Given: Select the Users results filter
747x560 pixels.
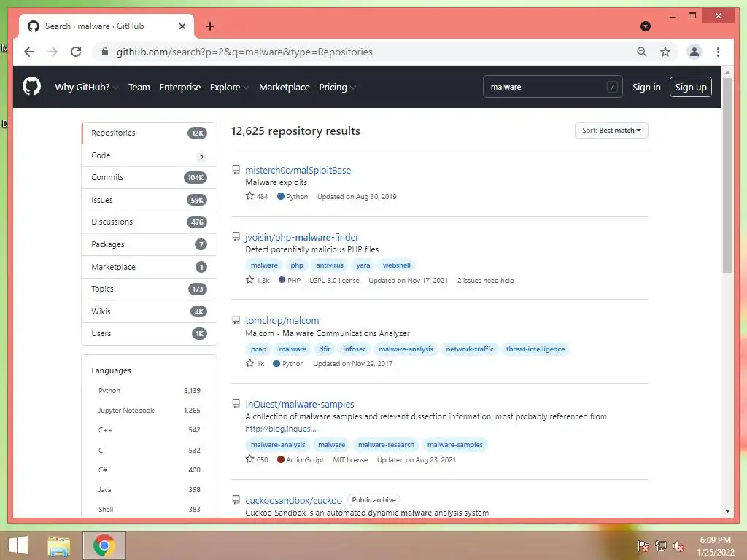Looking at the screenshot, I should point(149,333).
